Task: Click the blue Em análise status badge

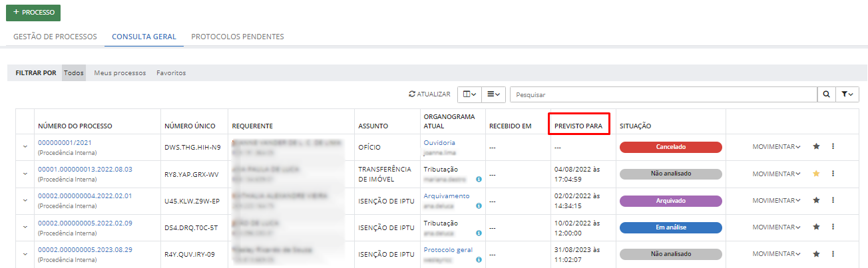Action: point(671,227)
